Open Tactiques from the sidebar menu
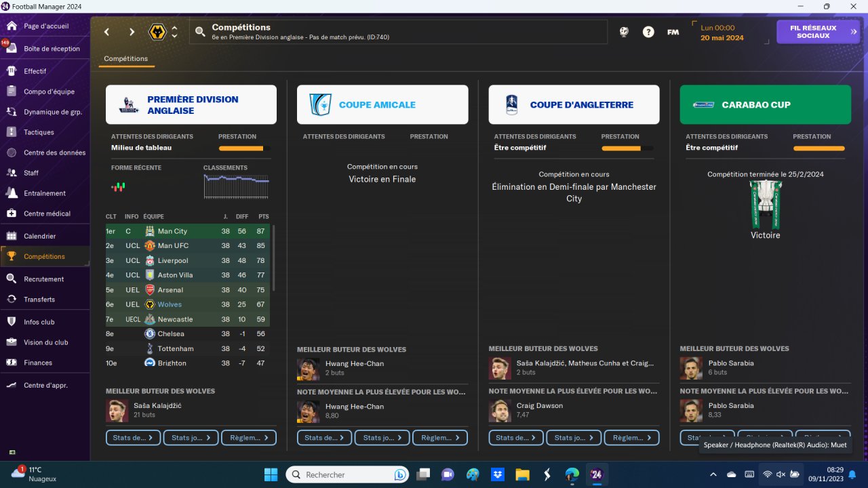The width and height of the screenshot is (868, 488). tap(39, 132)
